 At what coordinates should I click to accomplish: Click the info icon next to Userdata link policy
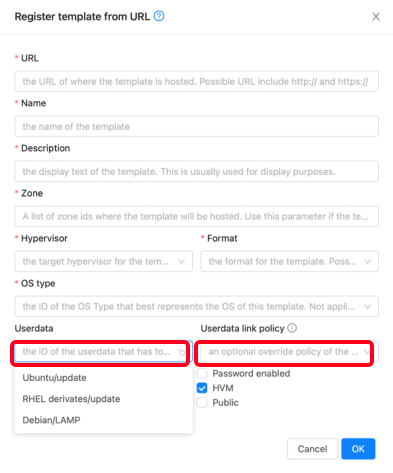(292, 328)
